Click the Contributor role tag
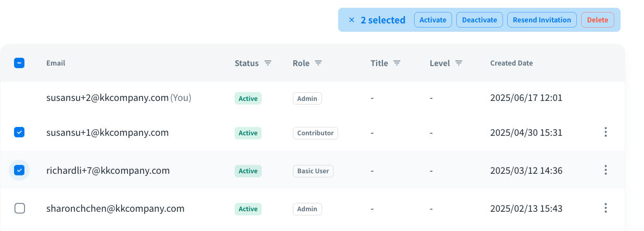The width and height of the screenshot is (644, 231). click(x=315, y=133)
